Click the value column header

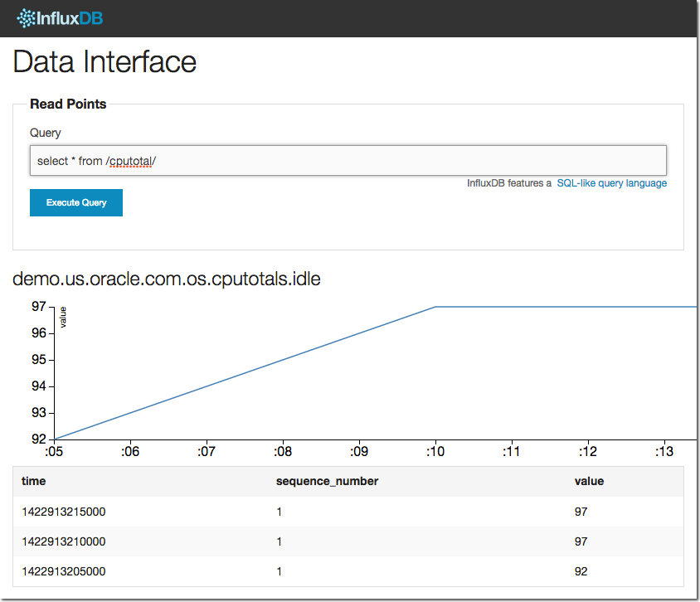pyautogui.click(x=589, y=481)
